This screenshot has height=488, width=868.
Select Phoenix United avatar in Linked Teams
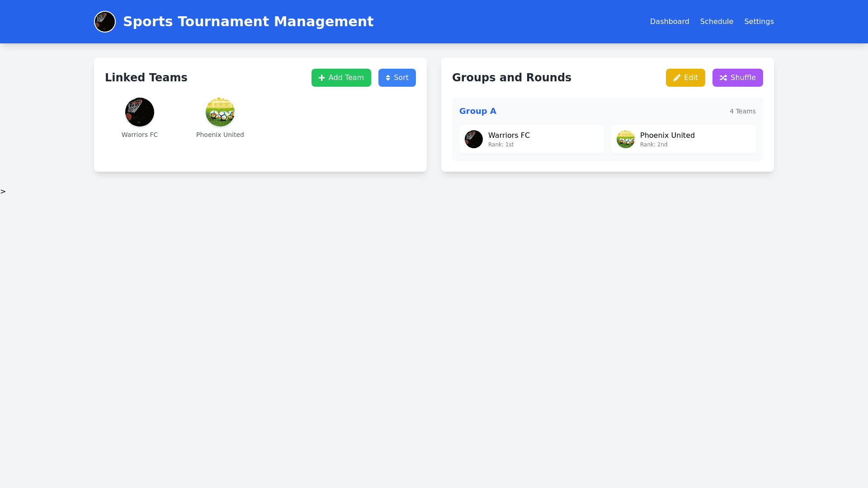click(220, 112)
